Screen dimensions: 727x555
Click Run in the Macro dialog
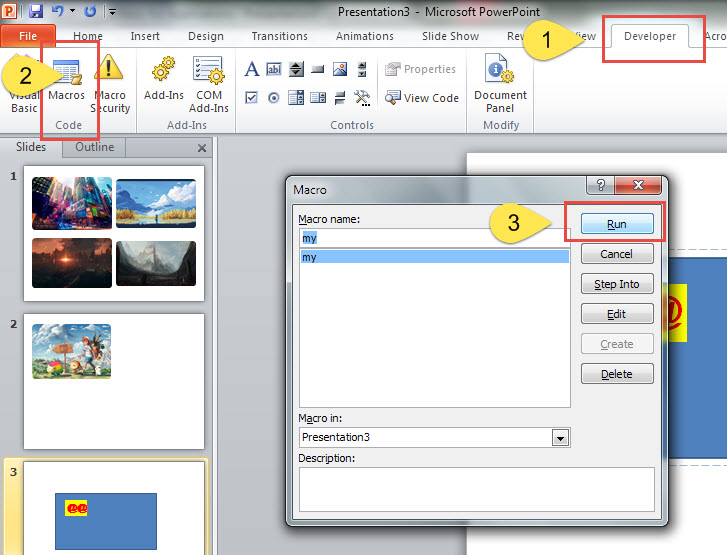pos(617,224)
